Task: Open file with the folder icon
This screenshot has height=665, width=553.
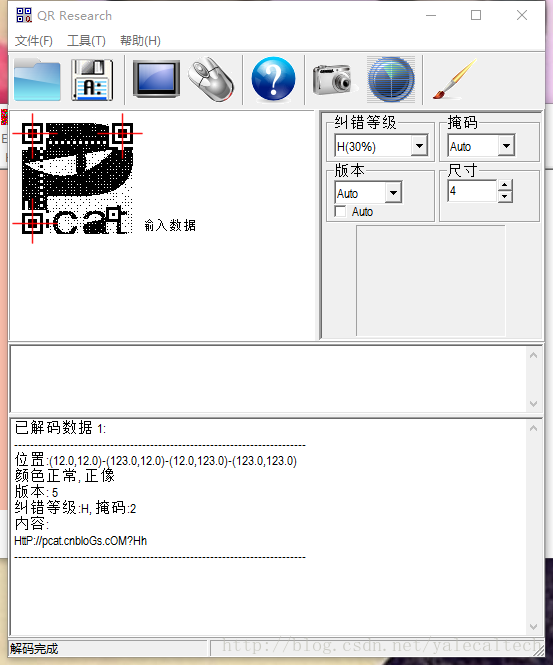Action: [x=37, y=80]
